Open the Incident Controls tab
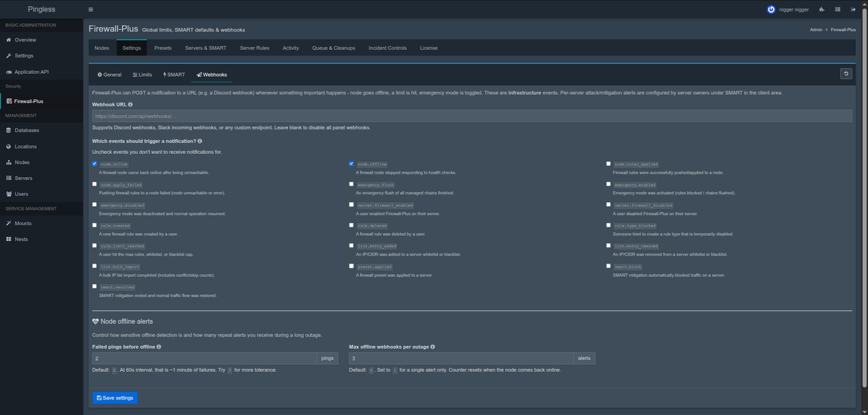The image size is (868, 415). (388, 48)
